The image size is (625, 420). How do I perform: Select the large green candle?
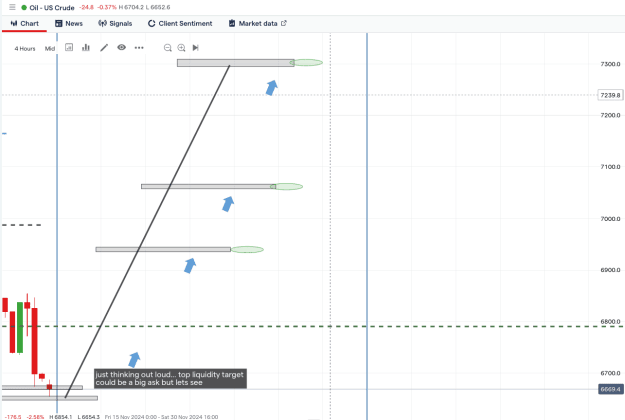(x=20, y=328)
